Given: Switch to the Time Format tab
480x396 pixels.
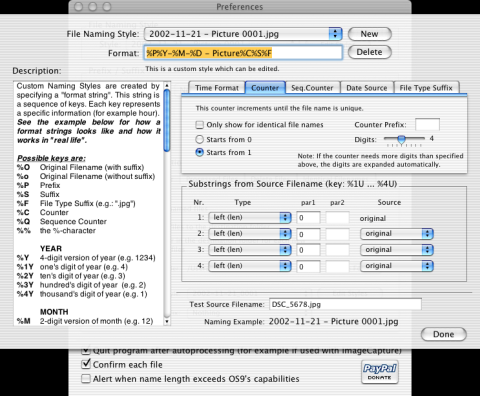Looking at the screenshot, I should pos(217,88).
